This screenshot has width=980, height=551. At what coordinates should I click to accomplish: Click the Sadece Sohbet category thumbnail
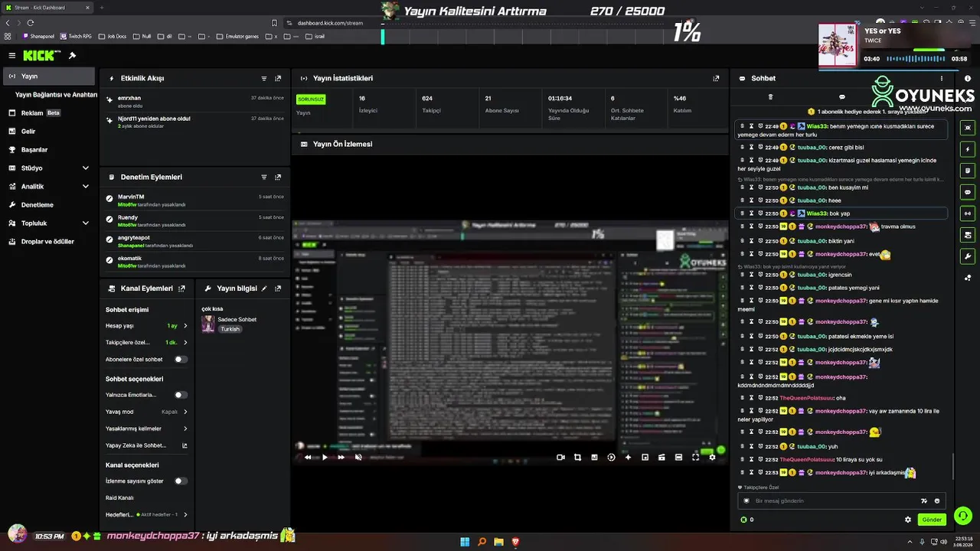coord(207,324)
